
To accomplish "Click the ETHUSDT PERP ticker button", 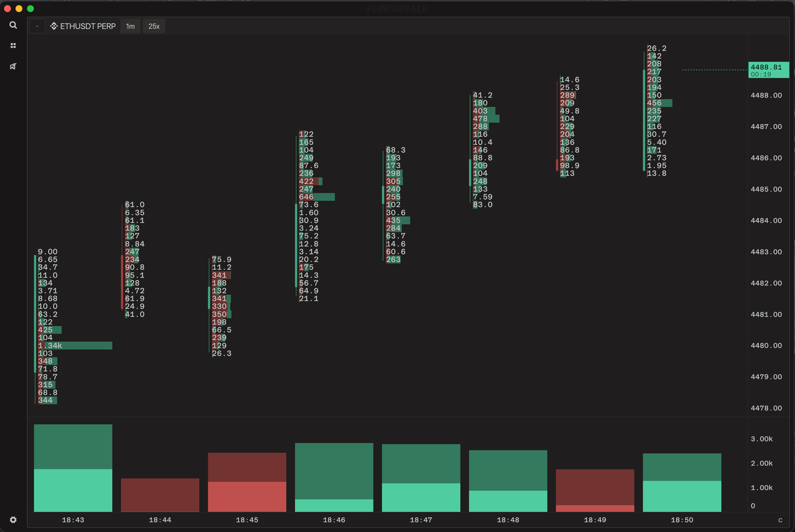I will pyautogui.click(x=83, y=26).
